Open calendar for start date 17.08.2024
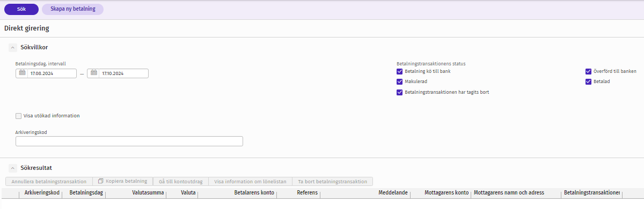 pyautogui.click(x=22, y=73)
